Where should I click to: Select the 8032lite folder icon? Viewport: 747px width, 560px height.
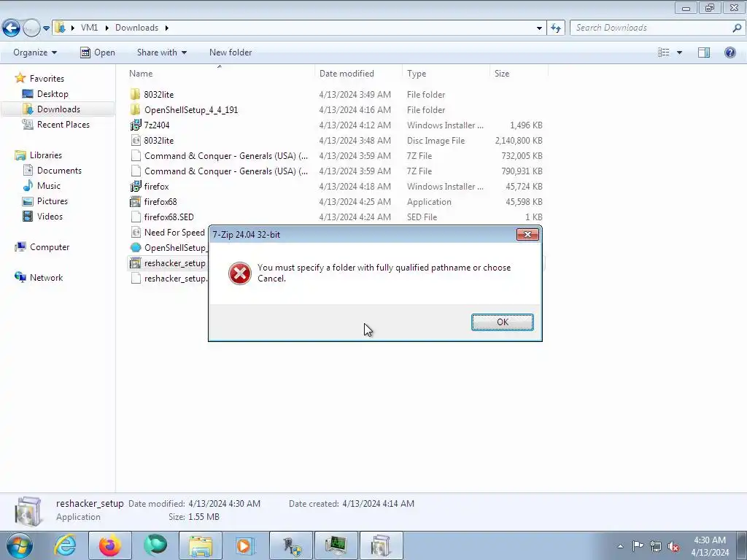(x=136, y=94)
